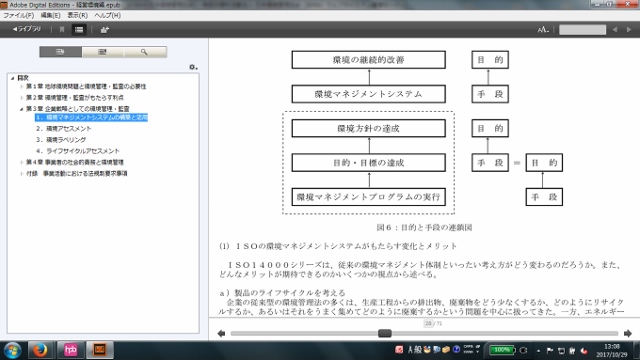Viewport: 640px width, 360px height.
Task: Click the 100% battery indicator
Action: (502, 350)
